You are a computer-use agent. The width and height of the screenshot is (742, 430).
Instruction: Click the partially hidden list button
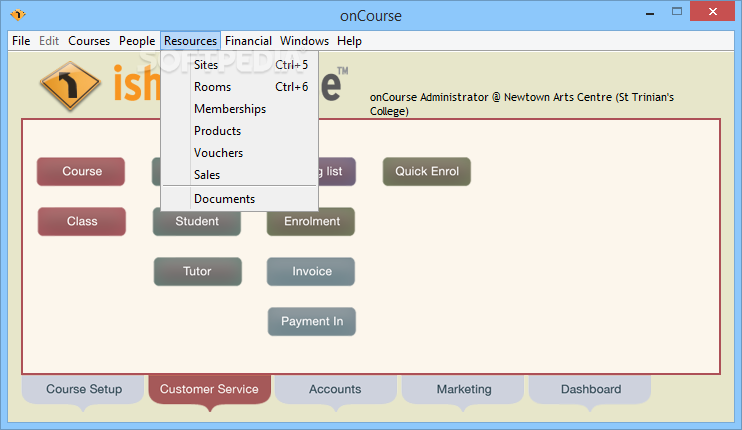click(337, 171)
